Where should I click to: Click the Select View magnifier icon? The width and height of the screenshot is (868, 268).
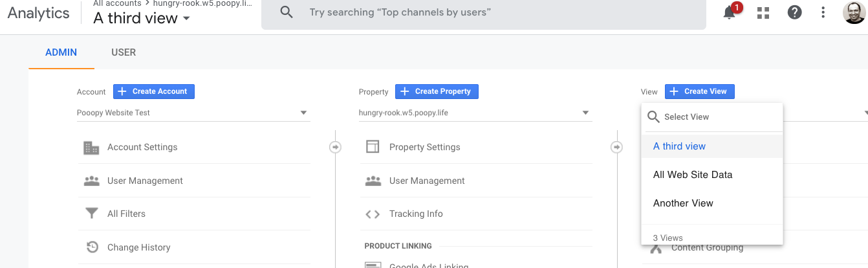(653, 117)
